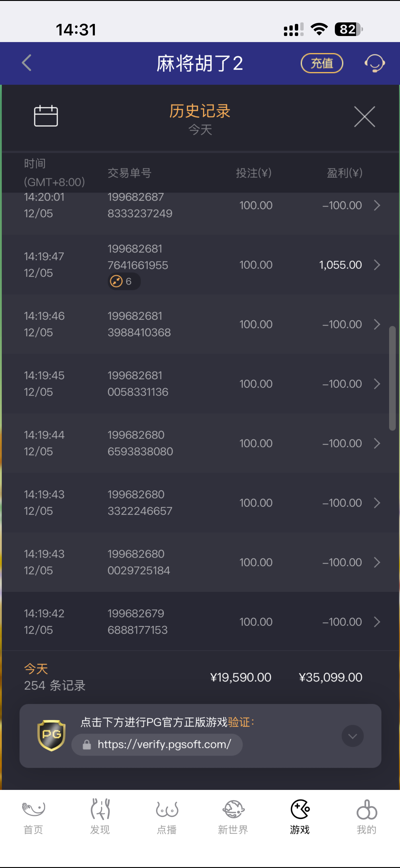Open customer service headset icon
400x868 pixels.
coord(374,63)
